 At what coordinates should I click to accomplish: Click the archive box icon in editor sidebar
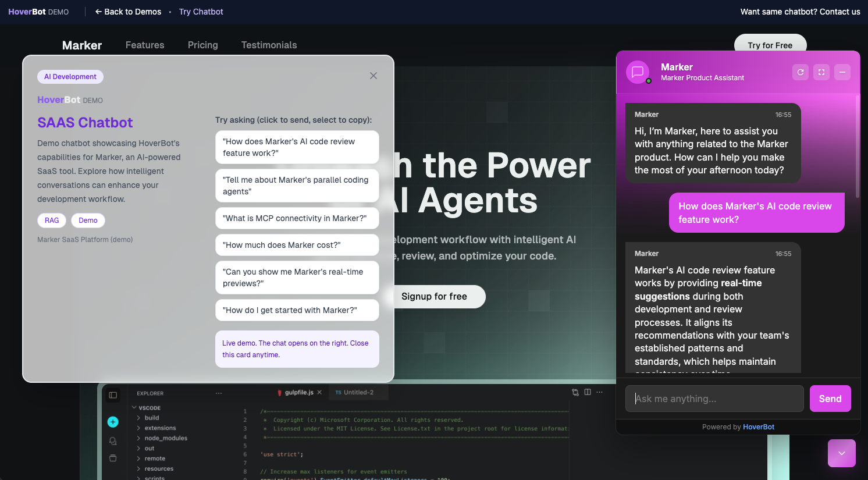tap(113, 458)
